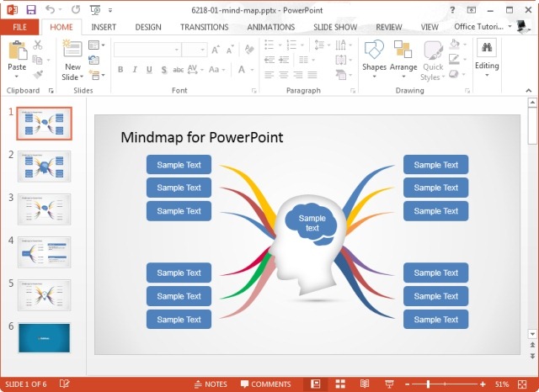The image size is (539, 392).
Task: Select slide 4 thumbnail
Action: [x=45, y=252]
